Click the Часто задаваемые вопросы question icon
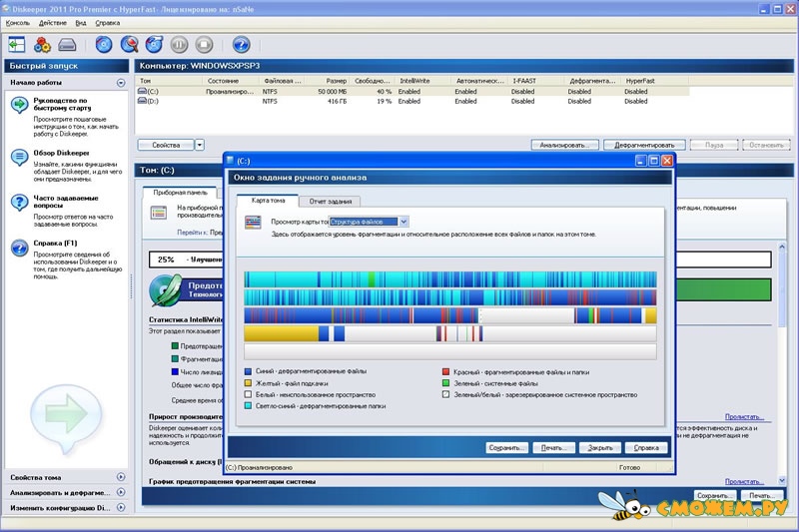Image resolution: width=799 pixels, height=532 pixels. coord(19,203)
